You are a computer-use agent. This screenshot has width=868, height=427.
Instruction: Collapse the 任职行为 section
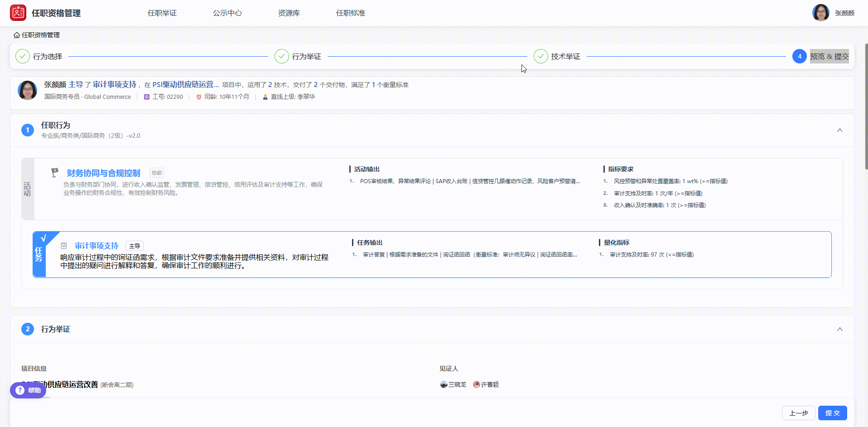(839, 130)
